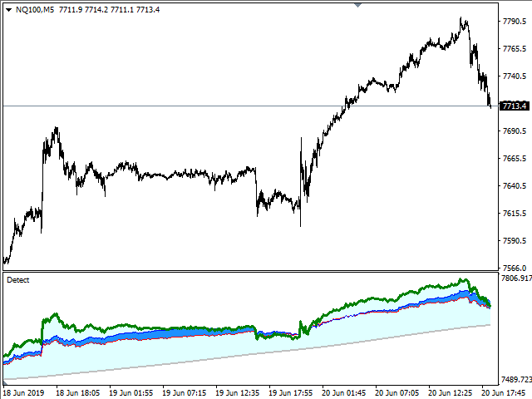Click the 7740.5 price scale value

(x=515, y=76)
